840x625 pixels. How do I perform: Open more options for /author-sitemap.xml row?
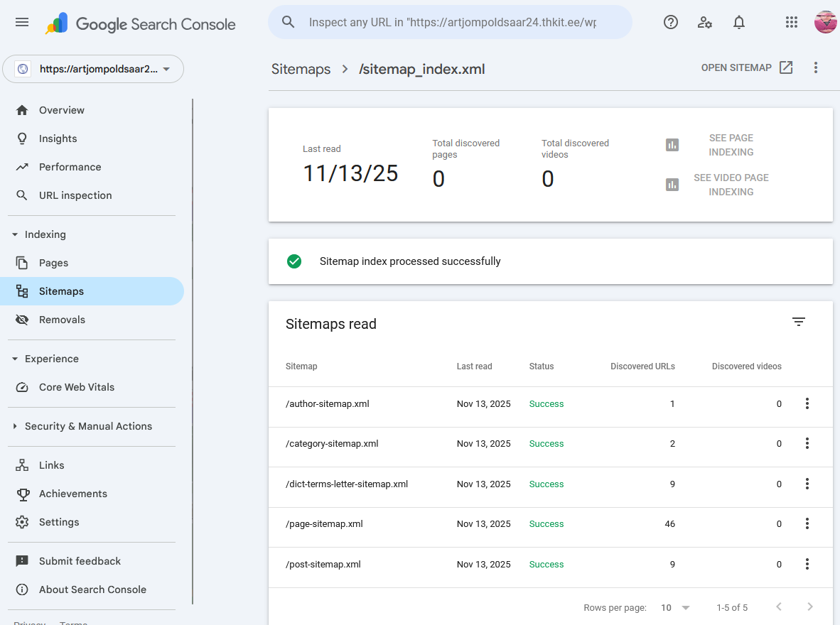[x=807, y=404]
